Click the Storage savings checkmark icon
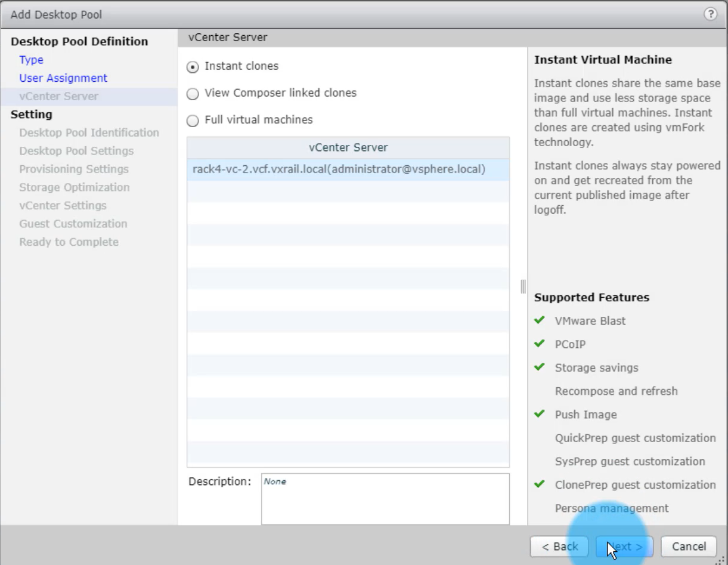Screen dimensions: 728x565 coord(540,367)
